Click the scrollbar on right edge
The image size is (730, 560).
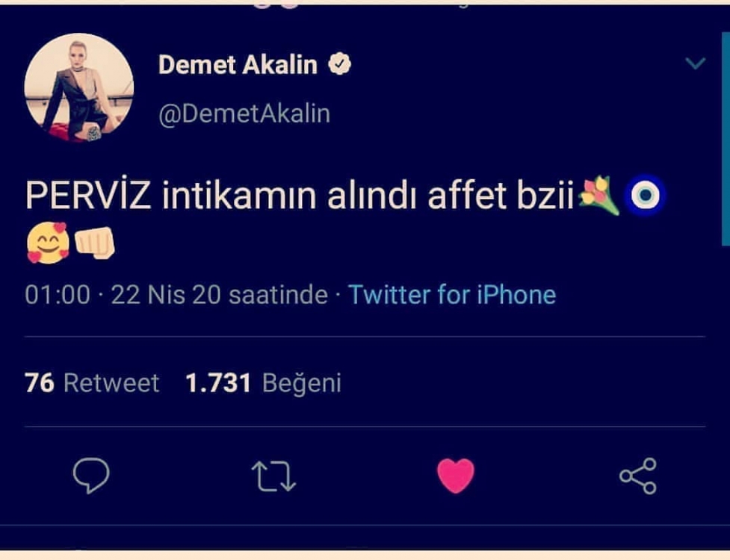click(726, 139)
